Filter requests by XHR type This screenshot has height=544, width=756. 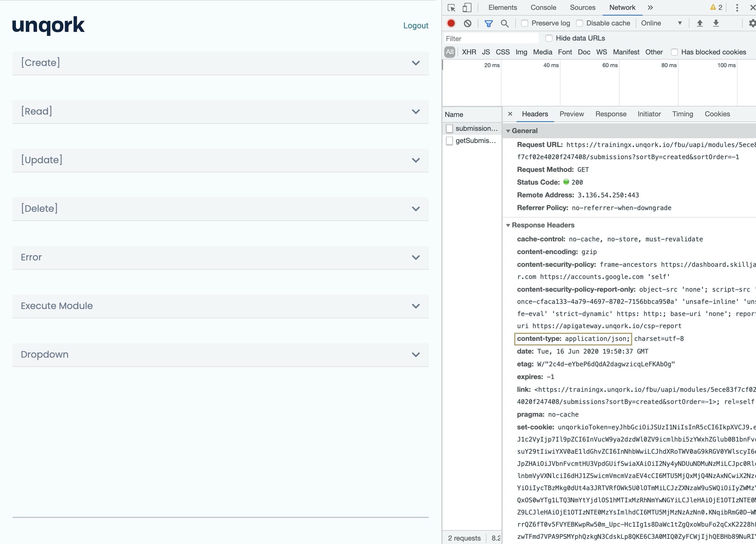(469, 52)
